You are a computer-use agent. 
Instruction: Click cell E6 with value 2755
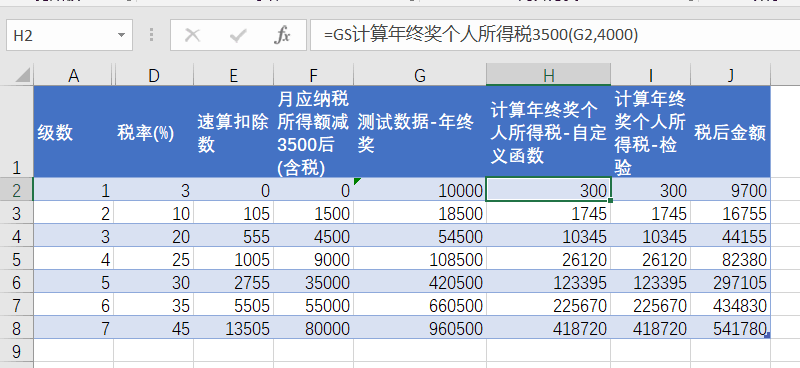point(233,282)
